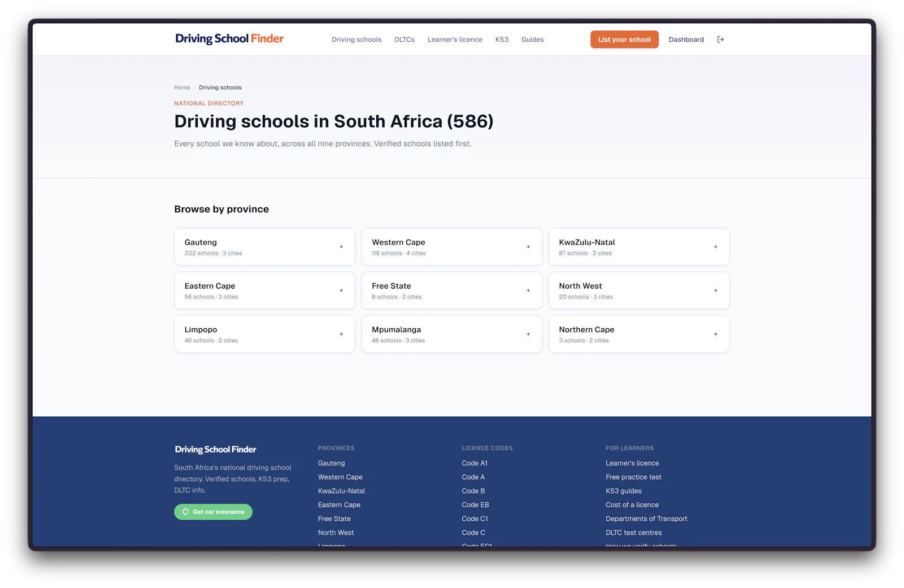Open the Driving School Finder header logo
The height and width of the screenshot is (588, 904).
[229, 39]
